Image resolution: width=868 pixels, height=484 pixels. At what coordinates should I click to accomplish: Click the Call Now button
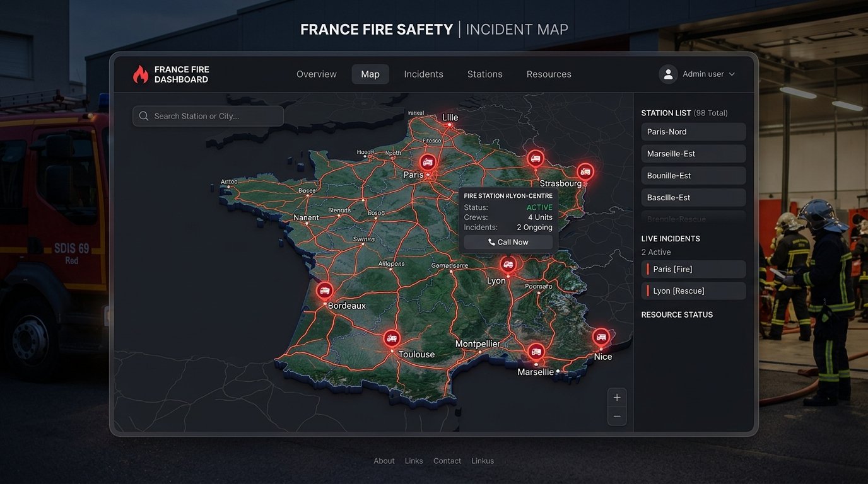(508, 242)
